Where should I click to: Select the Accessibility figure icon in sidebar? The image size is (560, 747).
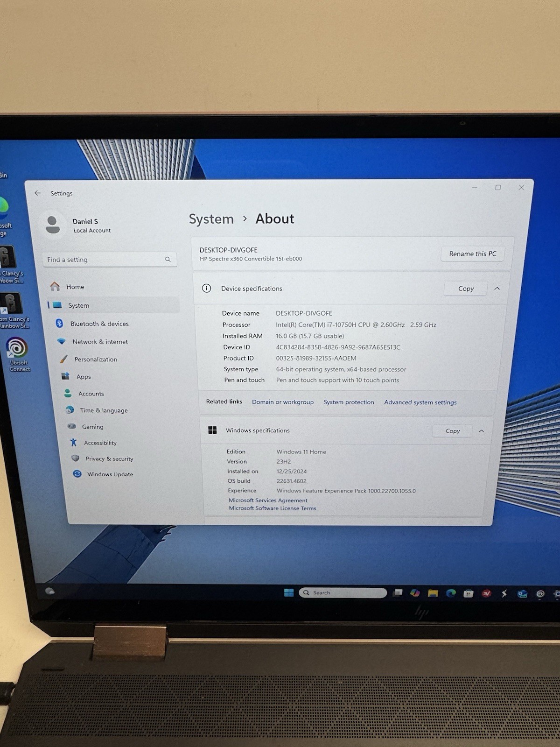click(x=74, y=443)
